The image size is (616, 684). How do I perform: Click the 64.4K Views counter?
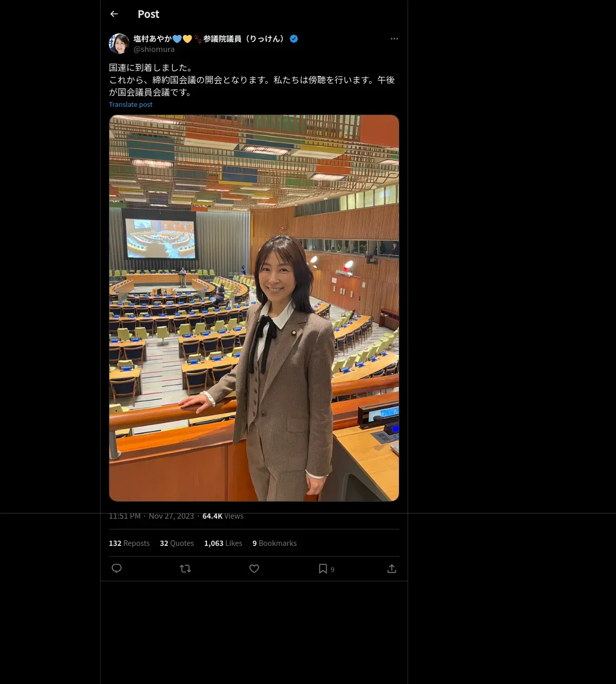[223, 516]
